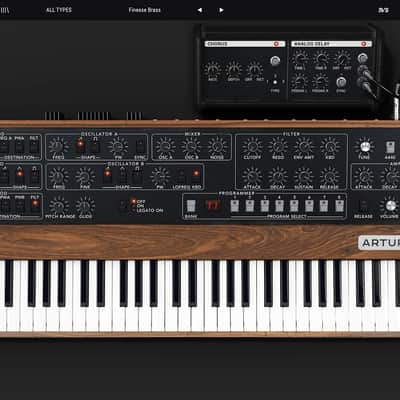Click the Chorus Depth knob

(234, 70)
